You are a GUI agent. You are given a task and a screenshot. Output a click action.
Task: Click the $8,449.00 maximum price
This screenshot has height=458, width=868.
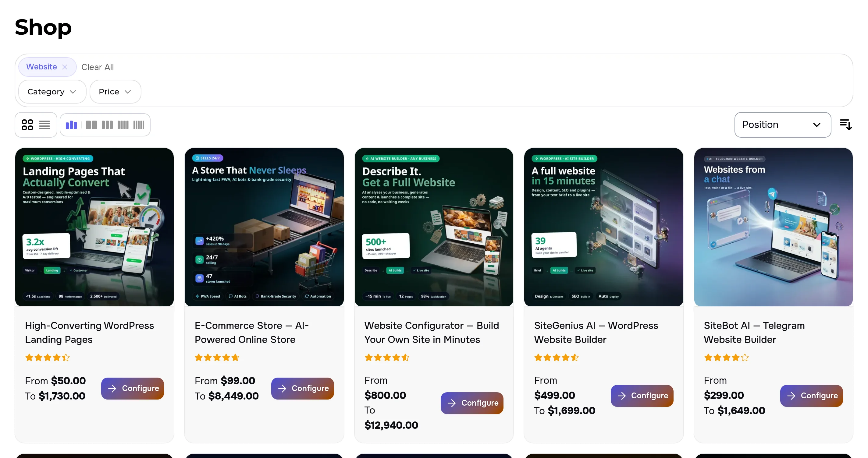coord(233,396)
